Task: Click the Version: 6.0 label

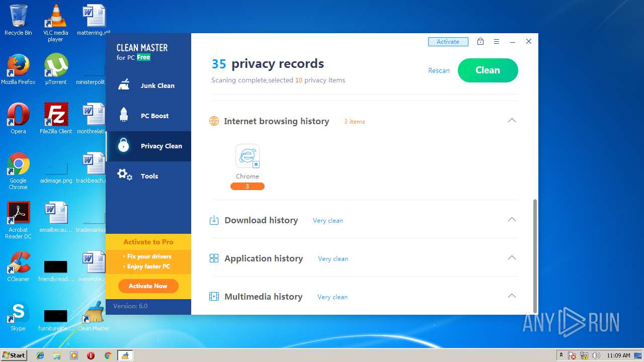Action: tap(130, 306)
